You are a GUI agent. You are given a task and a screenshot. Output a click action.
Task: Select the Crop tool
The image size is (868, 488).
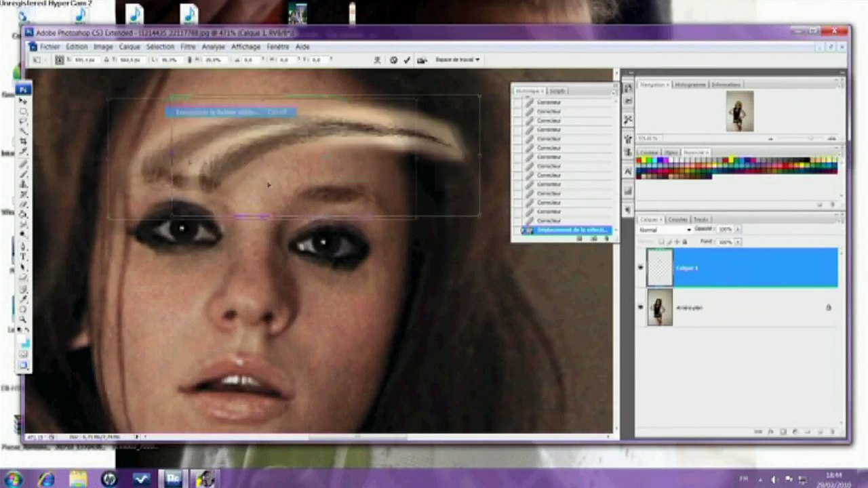click(x=23, y=141)
